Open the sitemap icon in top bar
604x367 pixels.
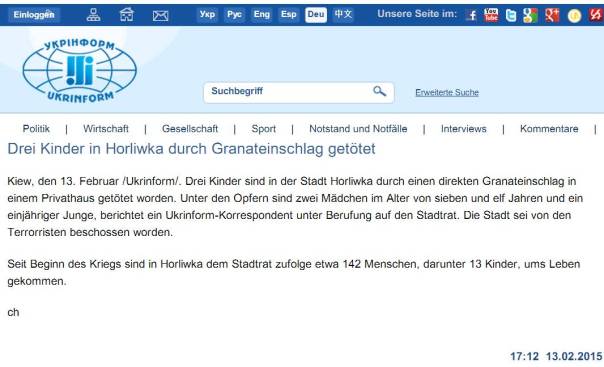(93, 15)
